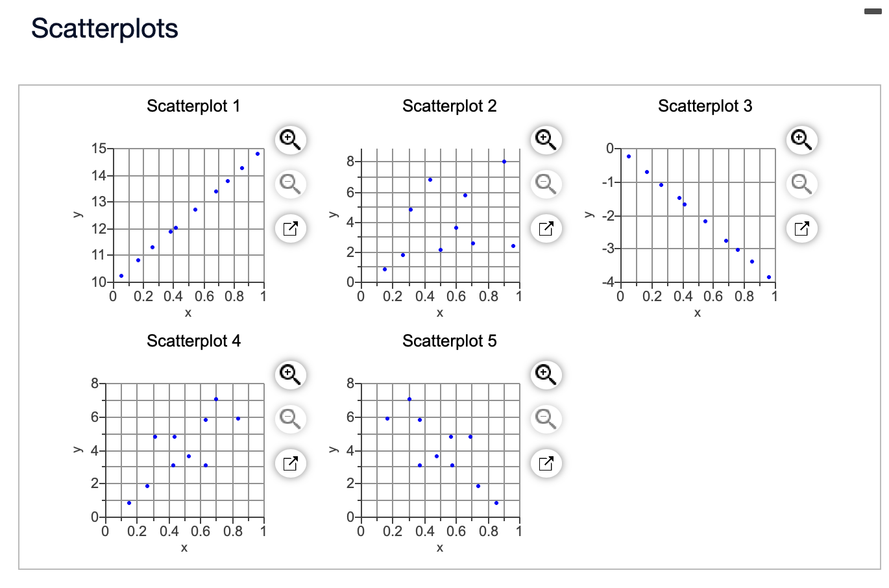This screenshot has width=889, height=588.
Task: Click the x axis label under Scatterplot 5
Action: (x=440, y=547)
